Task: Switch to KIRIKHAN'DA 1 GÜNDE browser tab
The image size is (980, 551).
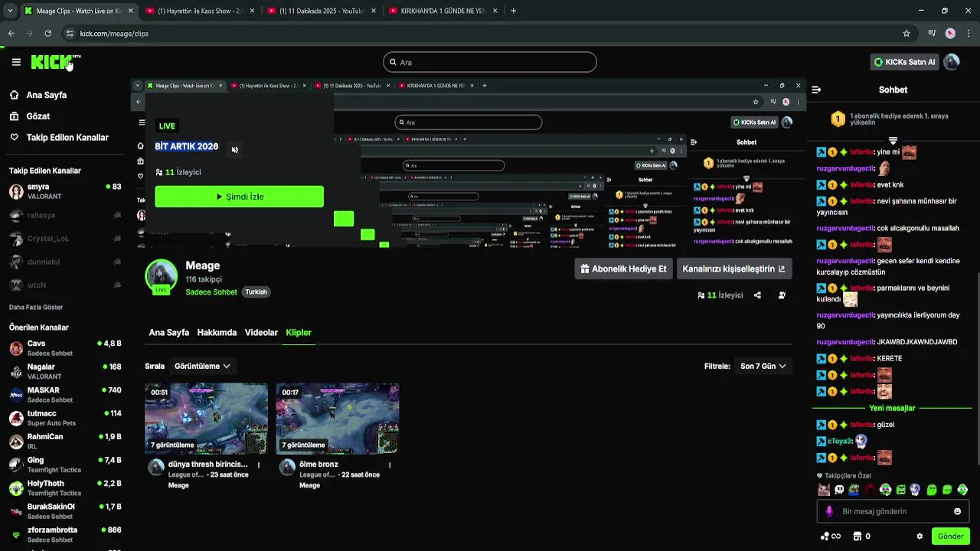Action: click(443, 11)
